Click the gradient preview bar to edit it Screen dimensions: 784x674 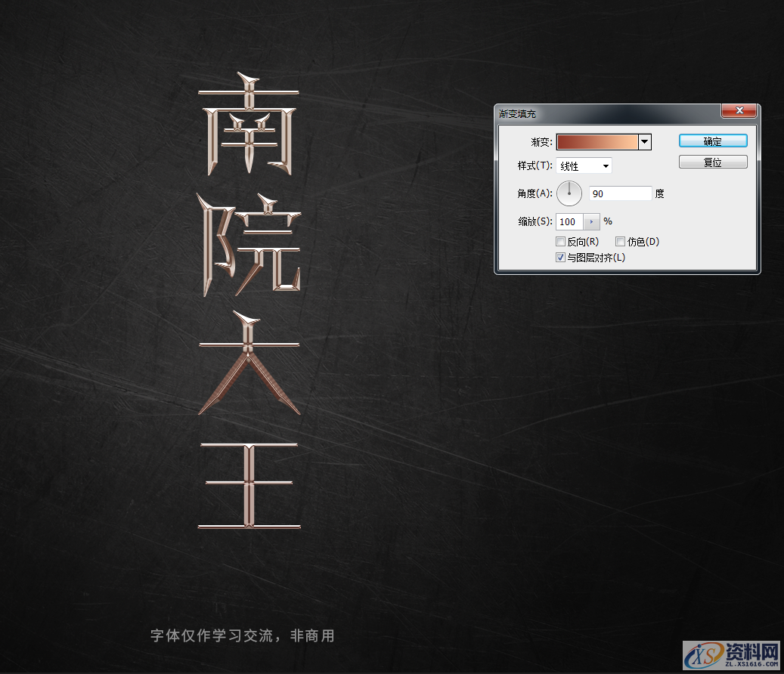tap(596, 141)
